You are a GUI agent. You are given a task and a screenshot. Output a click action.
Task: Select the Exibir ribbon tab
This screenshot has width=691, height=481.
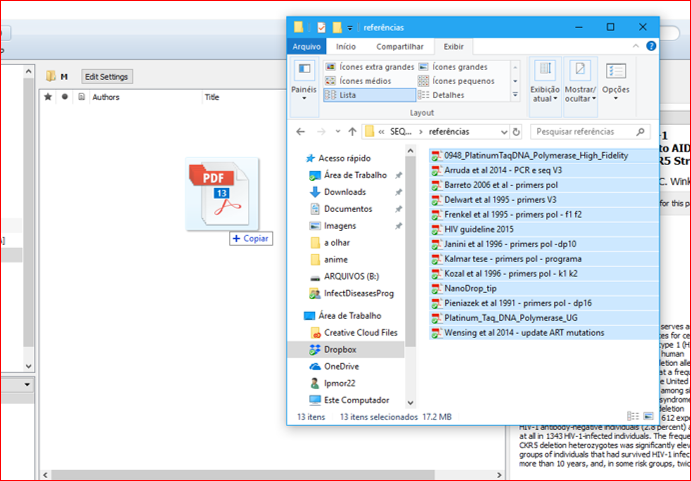[x=453, y=47]
